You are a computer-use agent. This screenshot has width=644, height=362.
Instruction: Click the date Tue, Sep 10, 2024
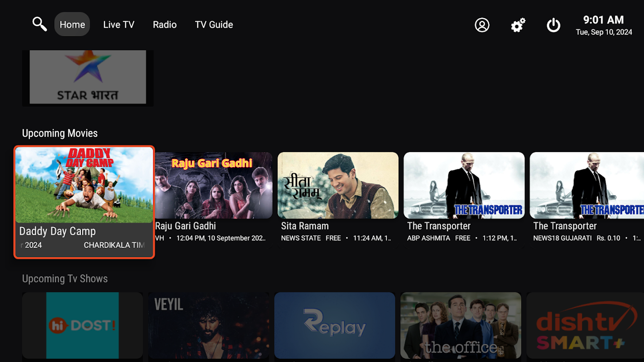click(x=604, y=32)
